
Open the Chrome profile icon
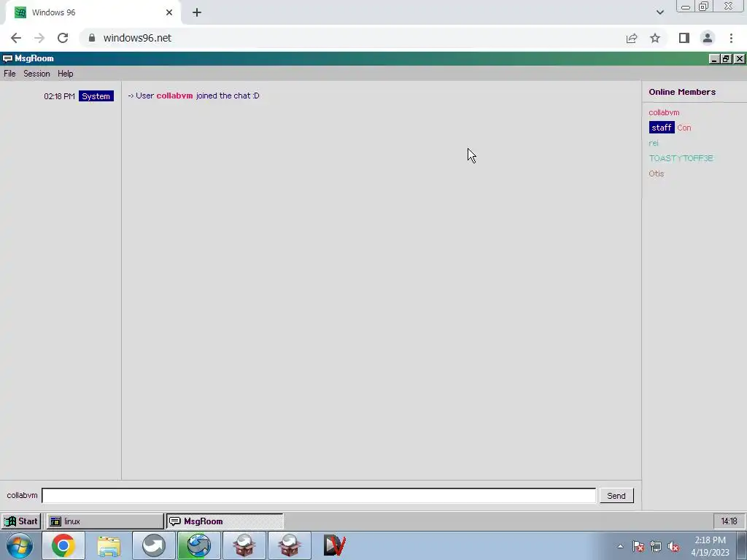708,38
